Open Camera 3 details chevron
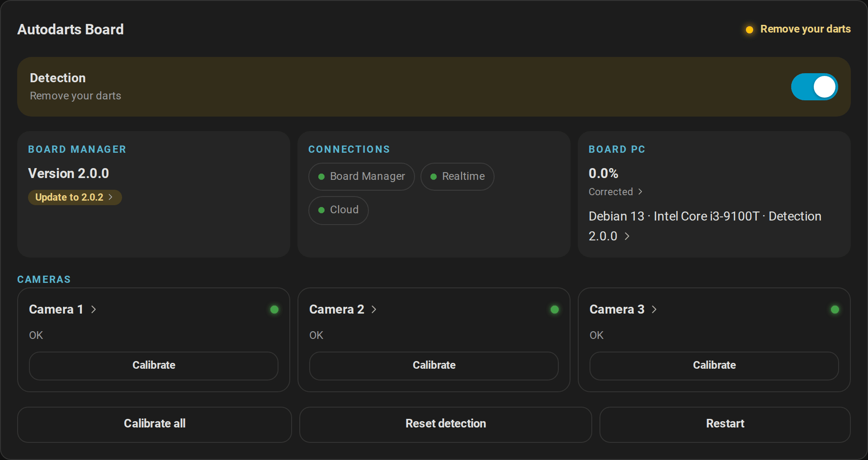This screenshot has width=868, height=460. [654, 310]
